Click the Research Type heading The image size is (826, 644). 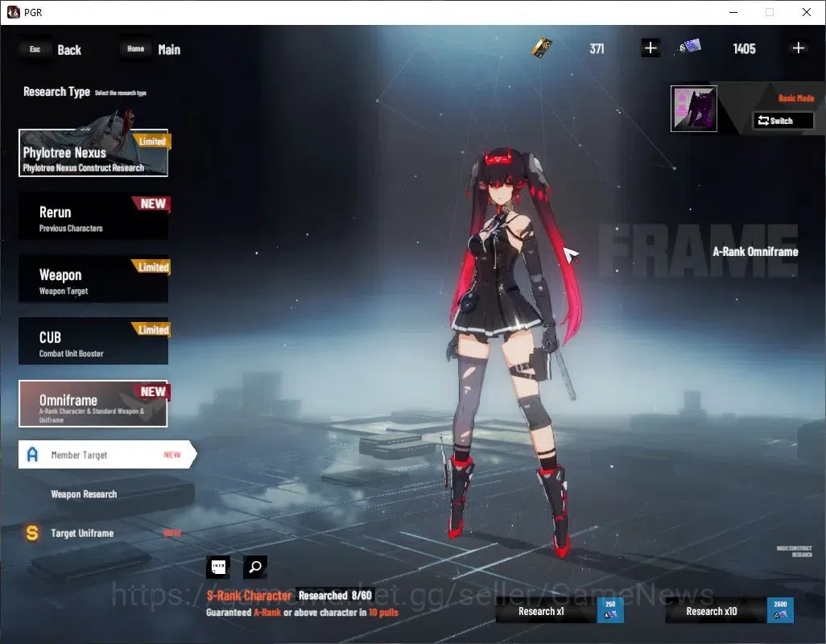[56, 92]
